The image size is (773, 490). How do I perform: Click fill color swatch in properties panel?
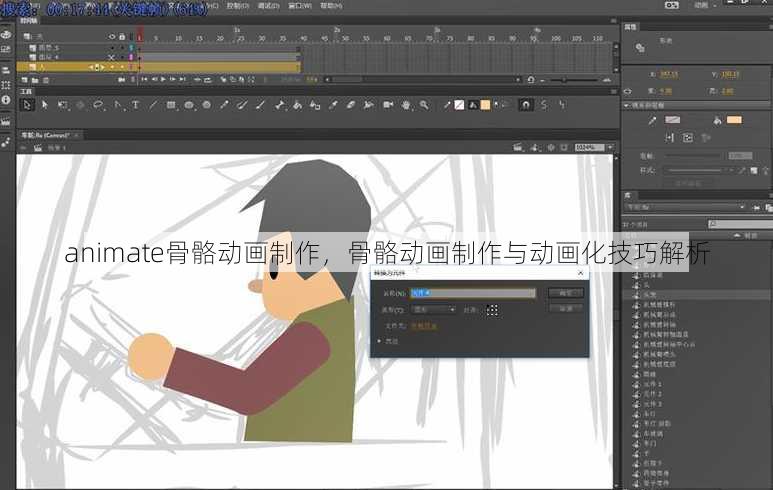[x=734, y=120]
